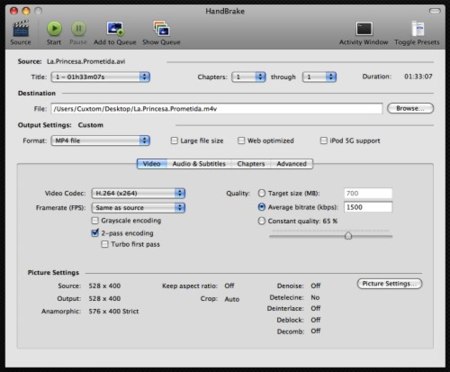Switch to the Video tab
450x372 pixels.
coord(152,164)
